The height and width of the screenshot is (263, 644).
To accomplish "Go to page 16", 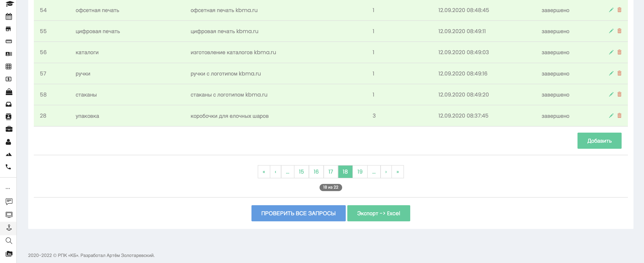I will coord(316,172).
